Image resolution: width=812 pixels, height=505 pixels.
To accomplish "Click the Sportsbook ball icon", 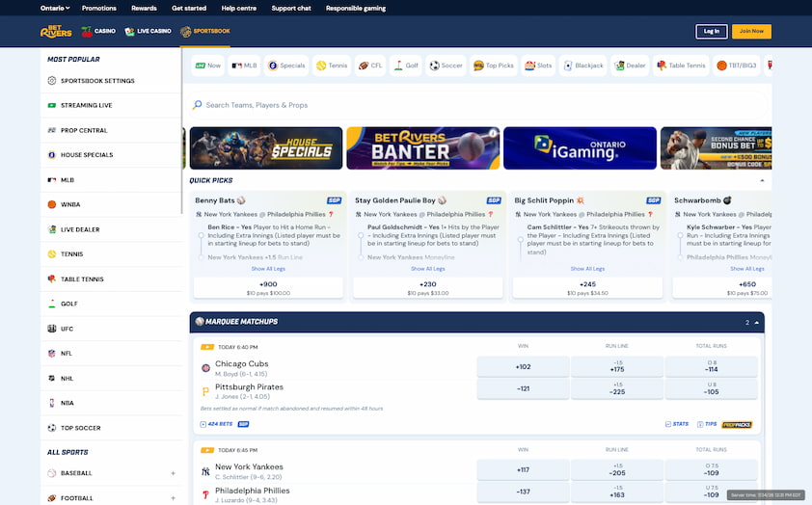I will [185, 32].
